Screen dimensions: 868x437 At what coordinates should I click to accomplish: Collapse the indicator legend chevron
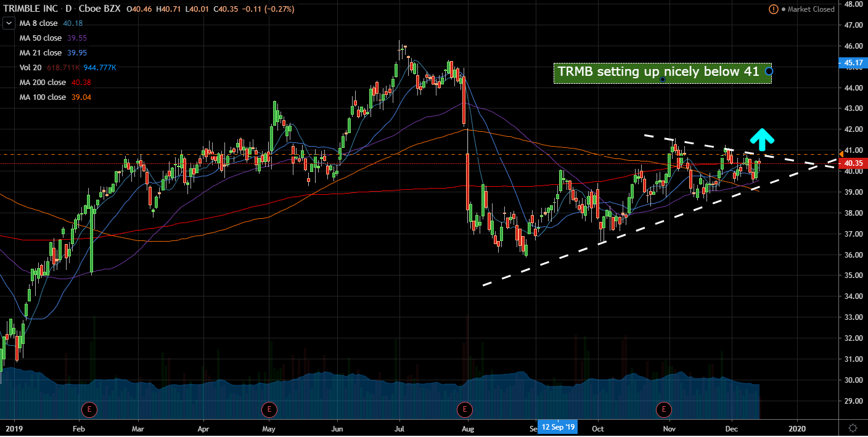coord(10,23)
